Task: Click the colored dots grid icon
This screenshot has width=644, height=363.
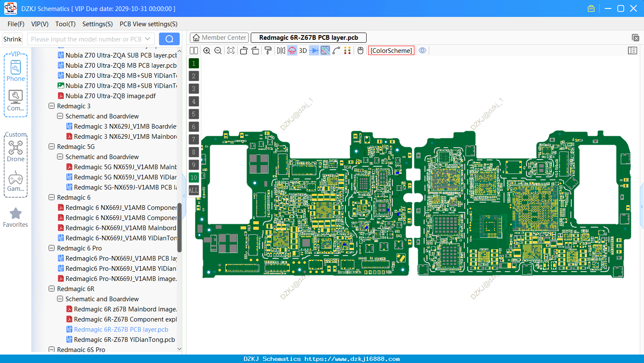Action: (x=348, y=50)
